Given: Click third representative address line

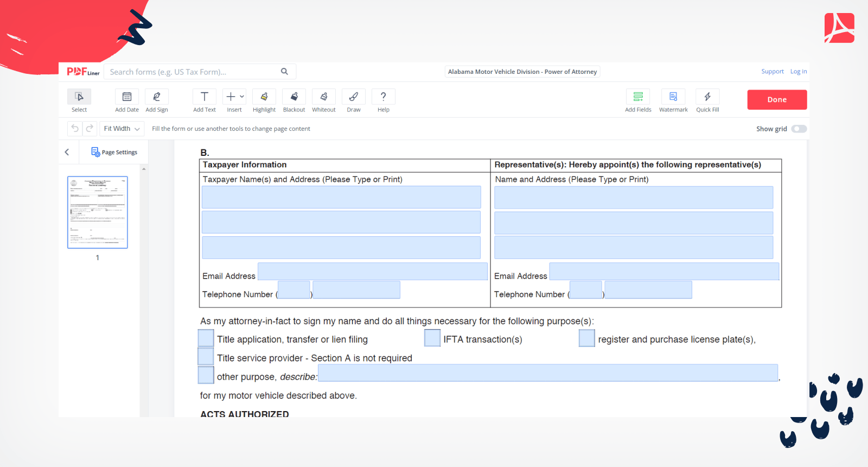Looking at the screenshot, I should coord(634,248).
